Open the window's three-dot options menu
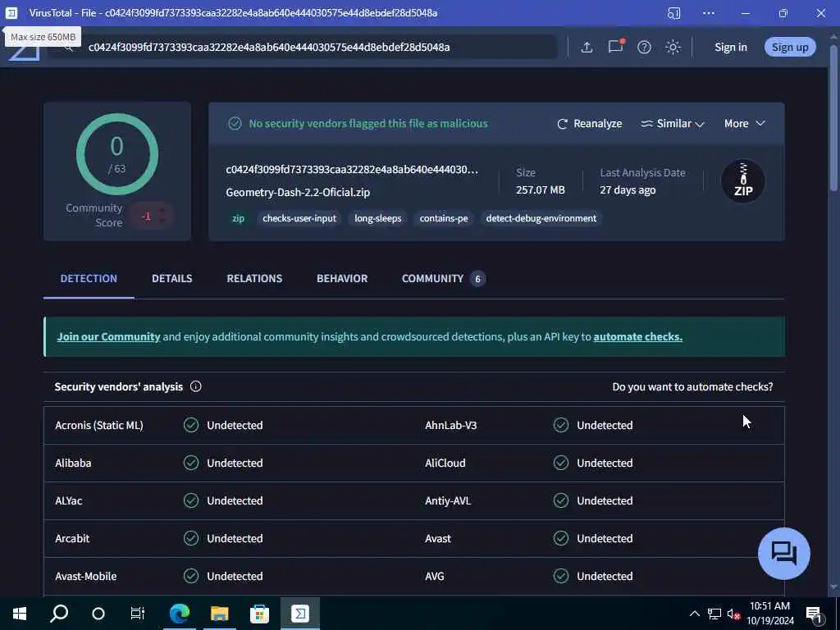Screen dimensions: 840x630 coord(709,13)
